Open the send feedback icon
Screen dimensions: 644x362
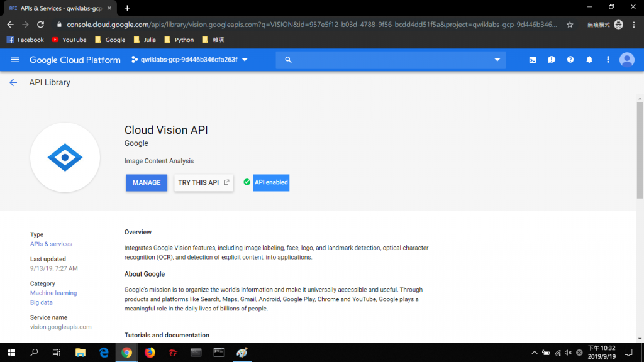pos(552,60)
